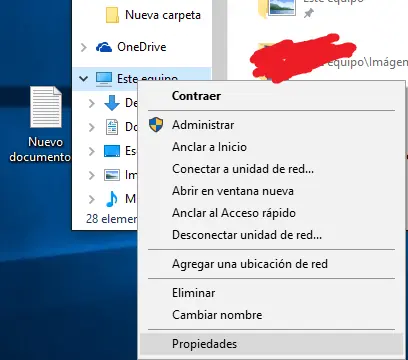Click the Este equipo monitor icon

point(104,79)
